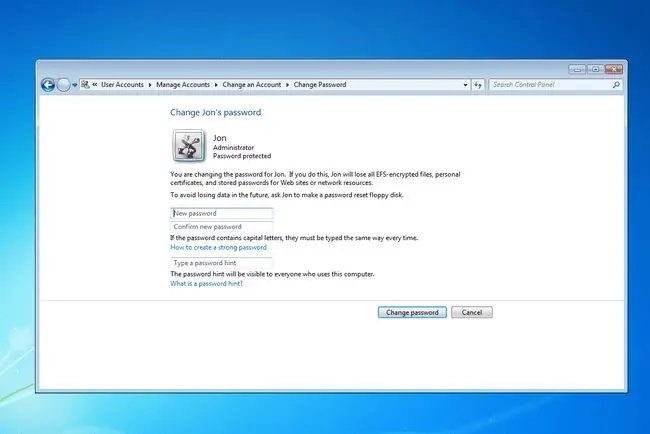This screenshot has width=650, height=434.
Task: Click the Control Panel icon in address bar
Action: (85, 85)
